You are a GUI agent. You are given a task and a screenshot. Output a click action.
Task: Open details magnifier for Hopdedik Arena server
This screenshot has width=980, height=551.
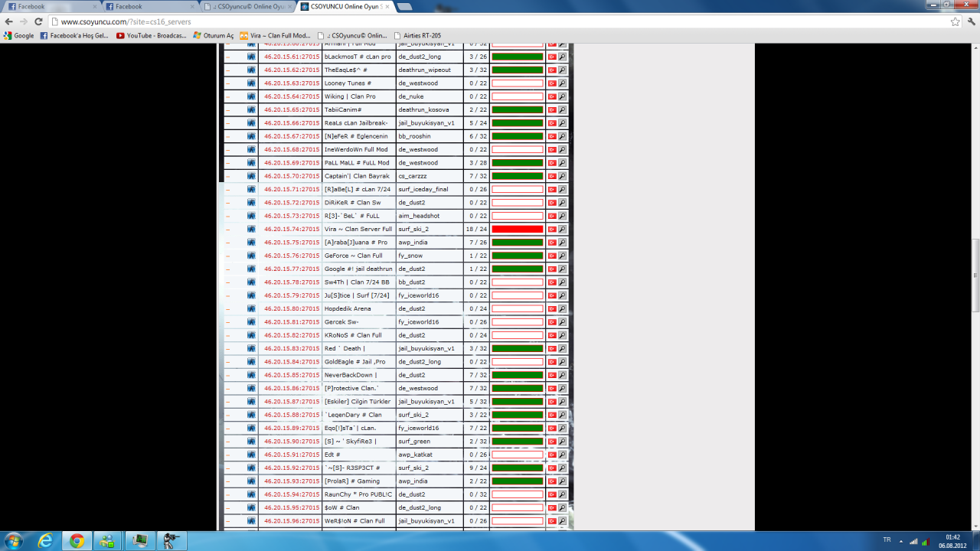click(562, 308)
